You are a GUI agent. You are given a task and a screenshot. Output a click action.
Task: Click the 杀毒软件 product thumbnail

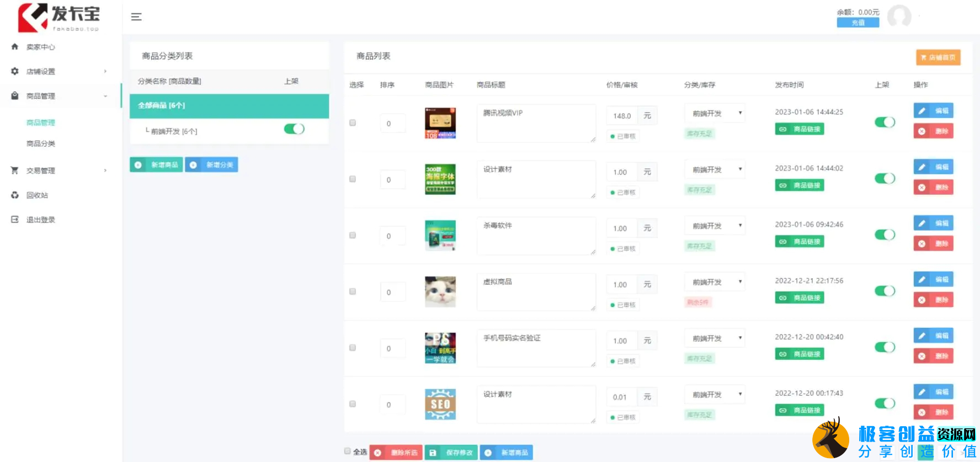[x=440, y=235]
